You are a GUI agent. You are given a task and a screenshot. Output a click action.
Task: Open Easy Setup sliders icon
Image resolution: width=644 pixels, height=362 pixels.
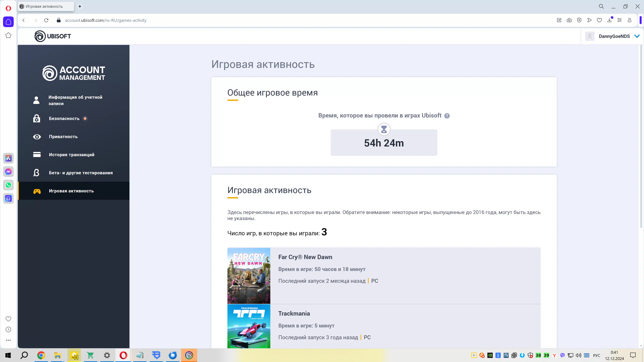click(620, 20)
